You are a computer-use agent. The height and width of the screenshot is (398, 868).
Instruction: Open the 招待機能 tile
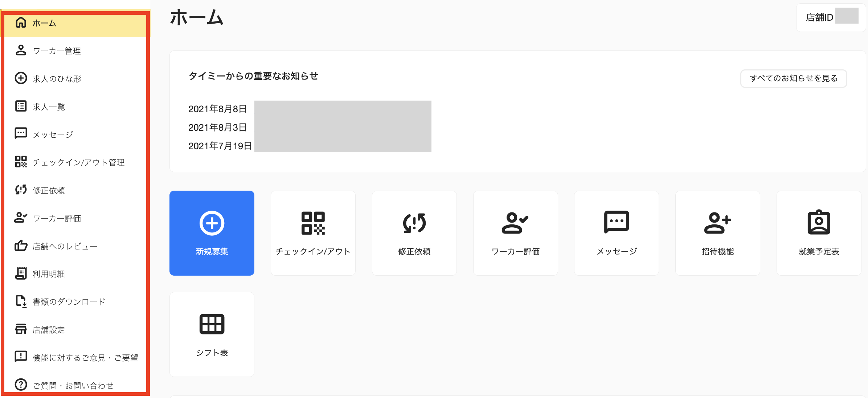(x=718, y=233)
